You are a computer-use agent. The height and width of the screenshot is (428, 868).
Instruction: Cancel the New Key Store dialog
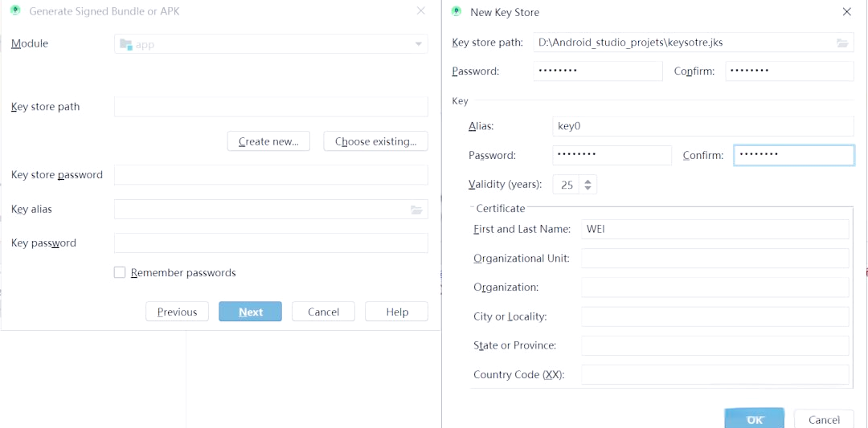point(824,419)
